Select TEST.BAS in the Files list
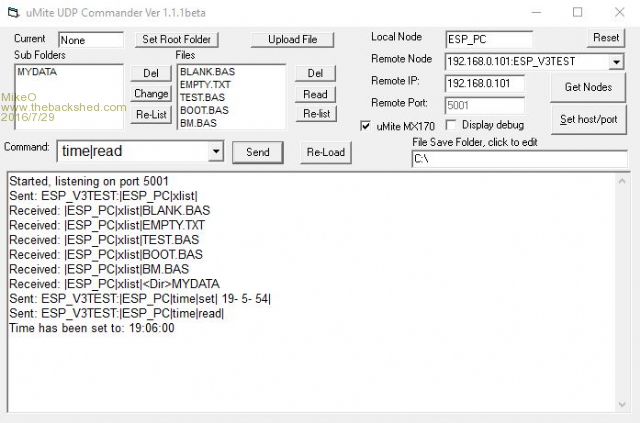Viewport: 640px width, 423px height. coord(203,98)
